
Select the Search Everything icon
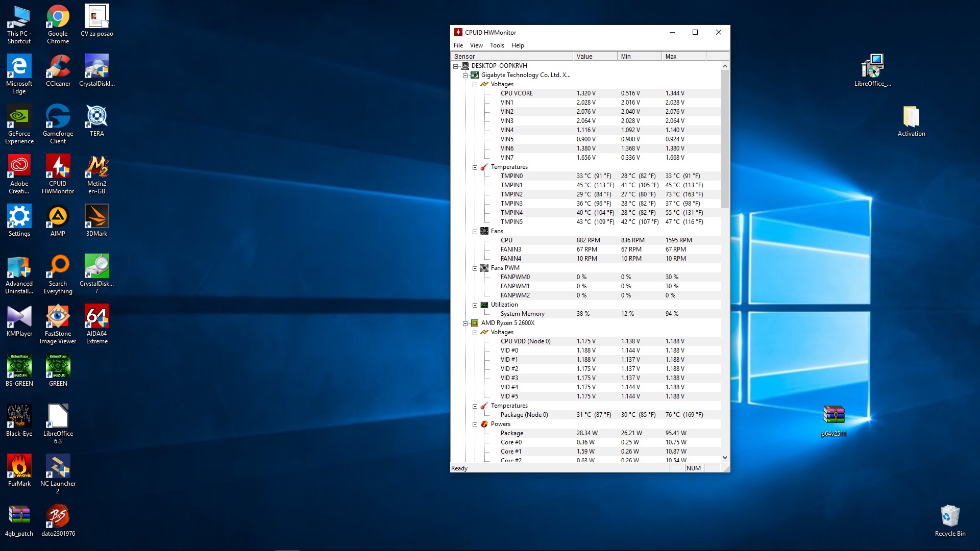[x=58, y=274]
